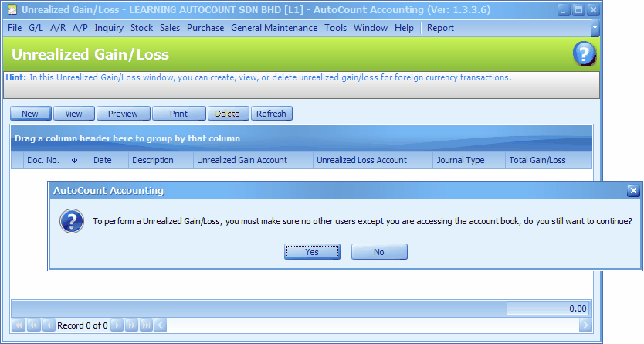Sort by Unrealized Gain Account column
Screen dimensions: 644x344
(x=253, y=160)
